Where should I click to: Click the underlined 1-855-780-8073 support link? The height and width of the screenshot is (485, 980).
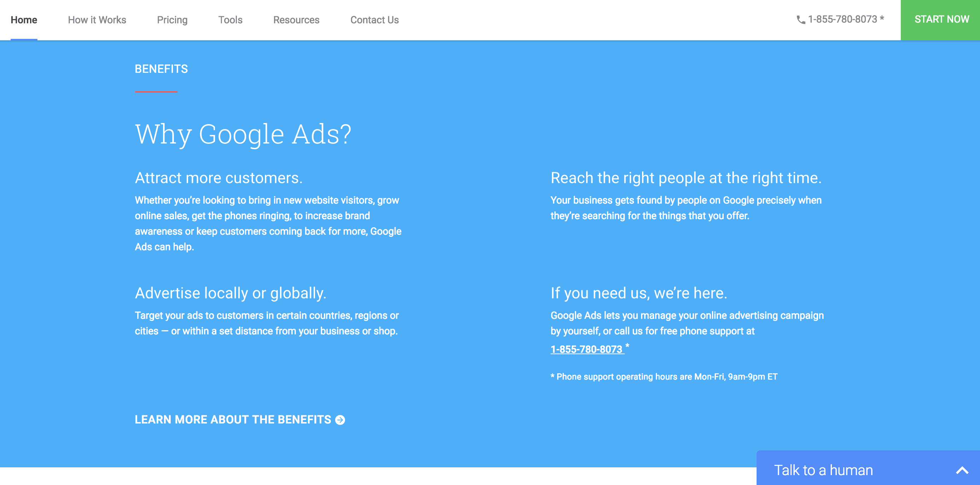[x=587, y=349]
